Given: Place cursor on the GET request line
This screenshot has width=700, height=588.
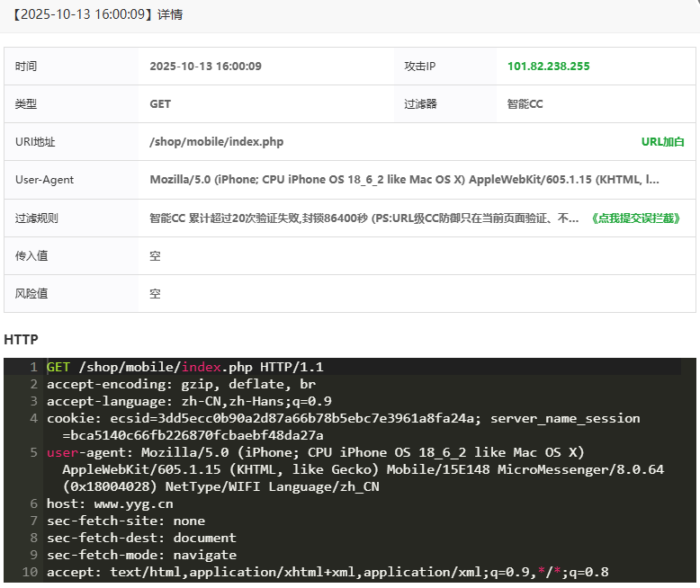Looking at the screenshot, I should 184,367.
